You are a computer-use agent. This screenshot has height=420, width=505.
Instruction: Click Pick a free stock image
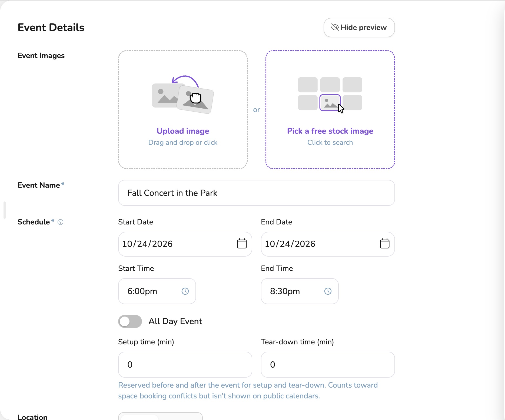click(330, 131)
